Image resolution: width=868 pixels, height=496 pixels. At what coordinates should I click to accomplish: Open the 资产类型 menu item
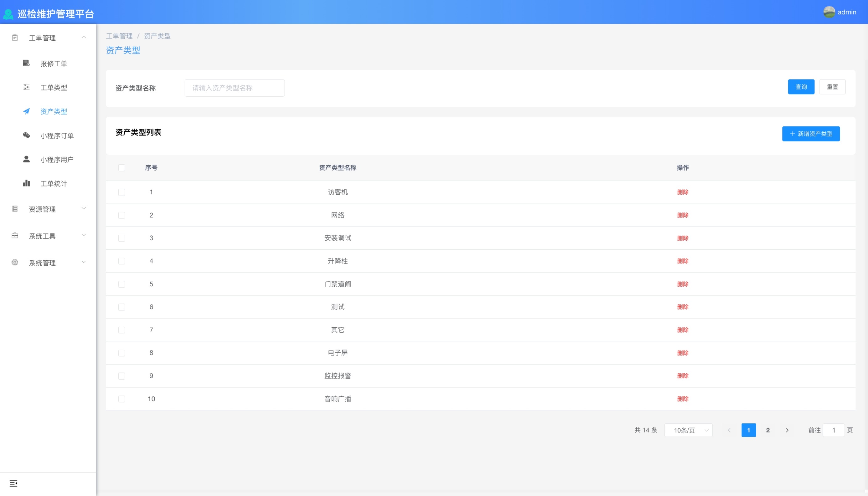[x=54, y=111]
